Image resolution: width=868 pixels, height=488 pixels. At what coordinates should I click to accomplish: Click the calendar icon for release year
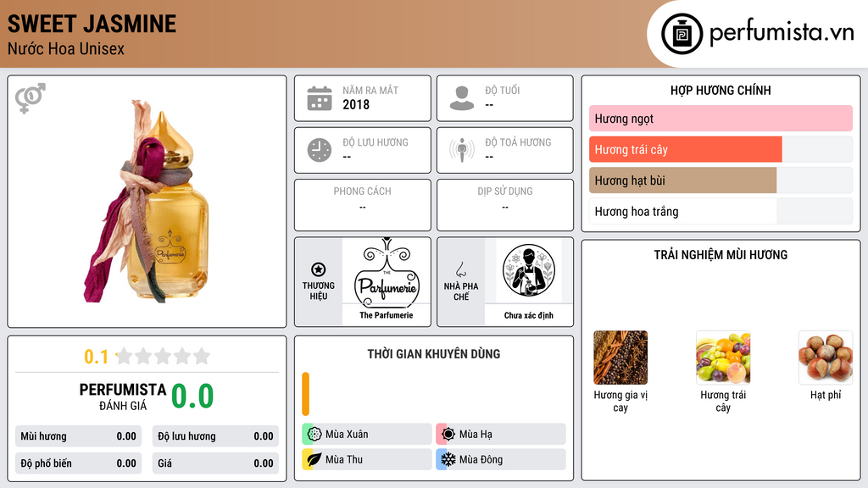(320, 98)
